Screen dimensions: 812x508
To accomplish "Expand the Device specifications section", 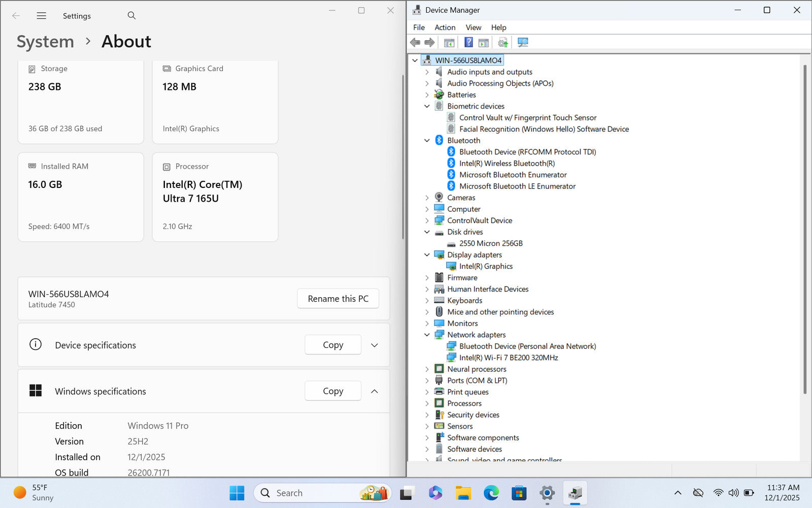I will coord(375,345).
